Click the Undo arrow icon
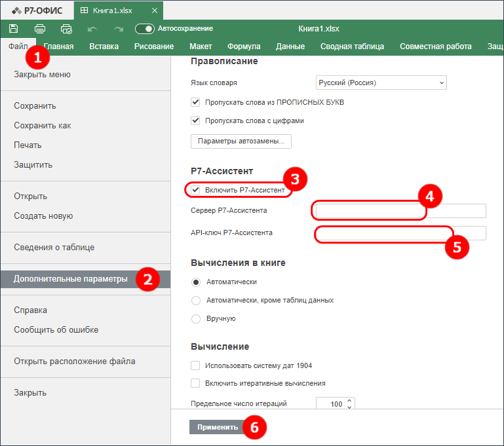This screenshot has height=446, width=504. [x=92, y=29]
